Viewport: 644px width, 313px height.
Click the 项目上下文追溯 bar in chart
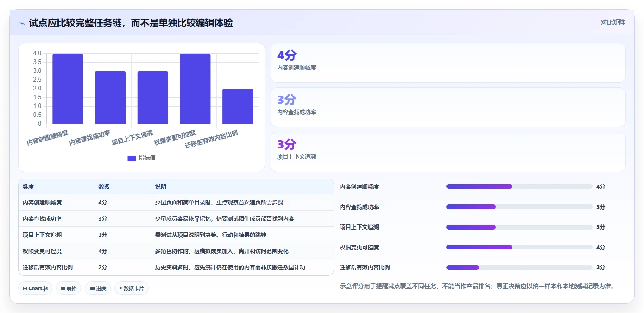pos(153,97)
